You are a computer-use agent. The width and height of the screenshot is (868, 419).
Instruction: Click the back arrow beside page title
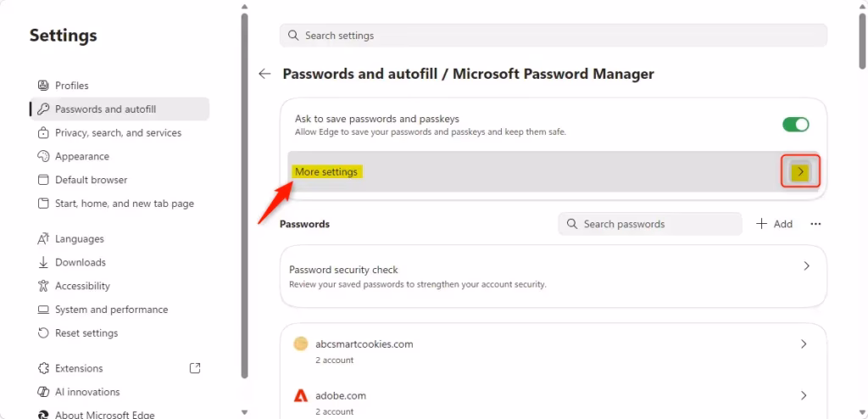[x=264, y=74]
